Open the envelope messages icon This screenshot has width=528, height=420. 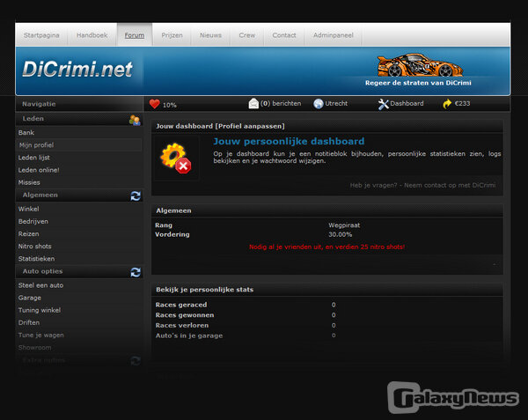pyautogui.click(x=253, y=103)
